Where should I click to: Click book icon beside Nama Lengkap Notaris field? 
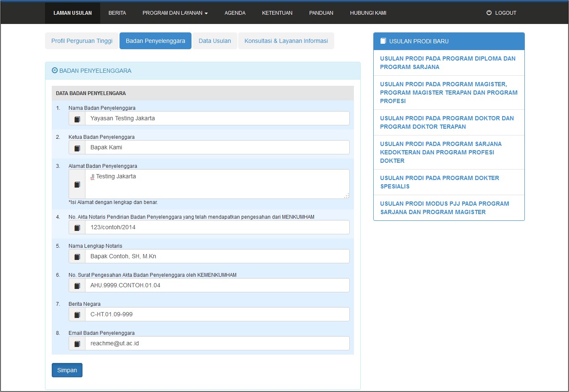tap(77, 257)
